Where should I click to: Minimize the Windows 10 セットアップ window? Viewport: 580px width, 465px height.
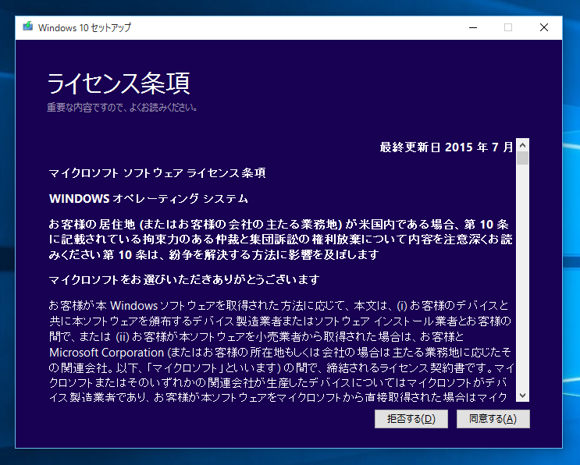pos(473,27)
